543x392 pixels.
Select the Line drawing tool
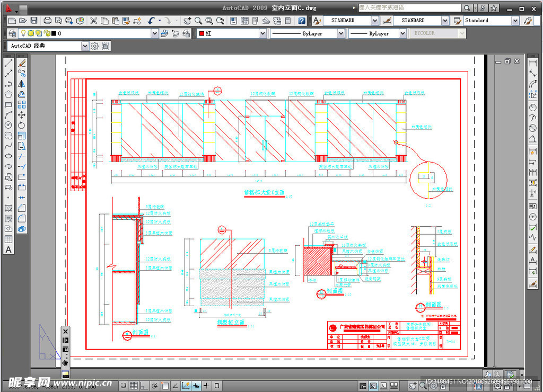click(x=8, y=64)
